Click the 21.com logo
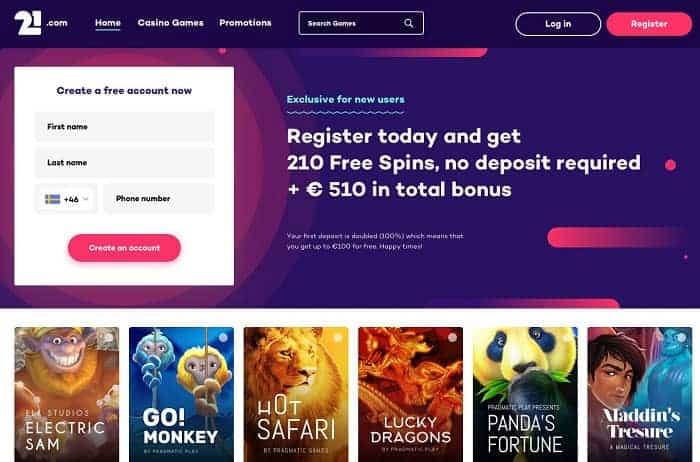Screen dimensions: 700x462 [41, 23]
